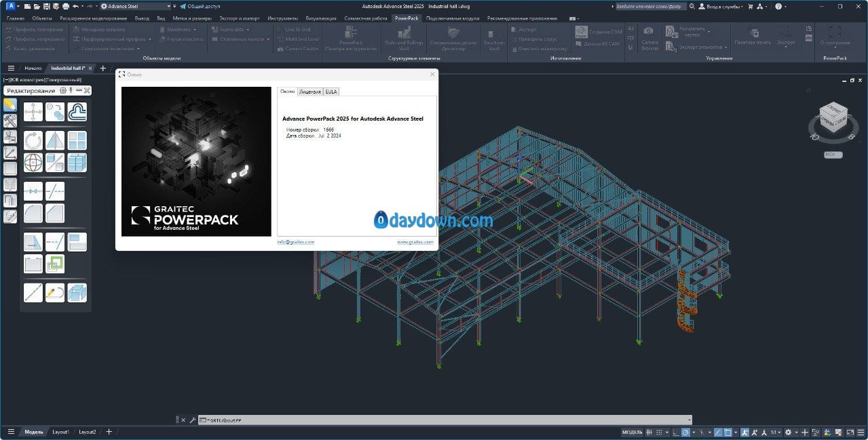This screenshot has height=440, width=868.
Task: Switch to EULA tab in About dialog
Action: tap(331, 92)
